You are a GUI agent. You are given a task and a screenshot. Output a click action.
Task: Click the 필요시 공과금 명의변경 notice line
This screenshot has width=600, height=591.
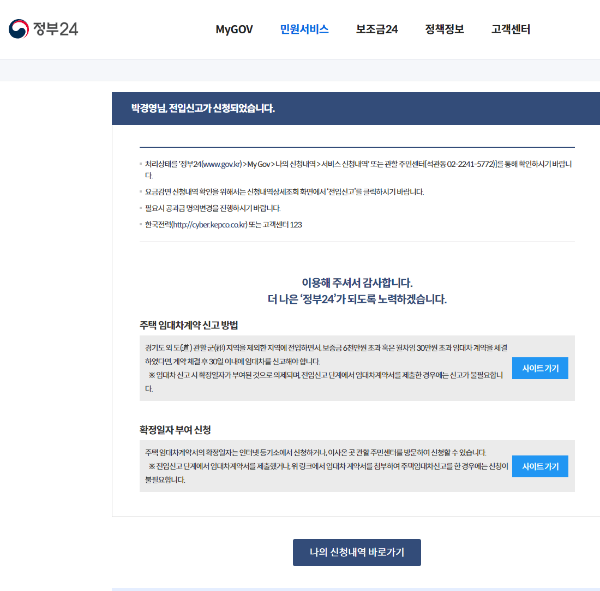point(212,208)
